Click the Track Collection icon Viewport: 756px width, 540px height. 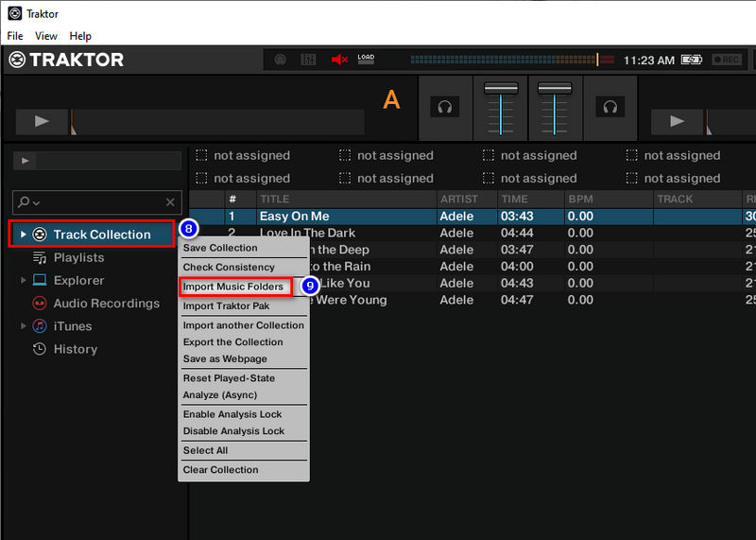[40, 235]
